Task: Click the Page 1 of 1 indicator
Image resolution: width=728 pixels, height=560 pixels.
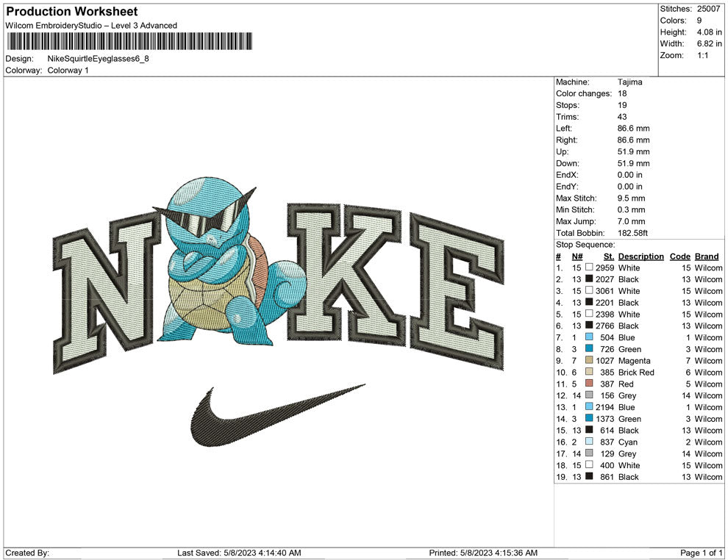Action: coord(701,553)
